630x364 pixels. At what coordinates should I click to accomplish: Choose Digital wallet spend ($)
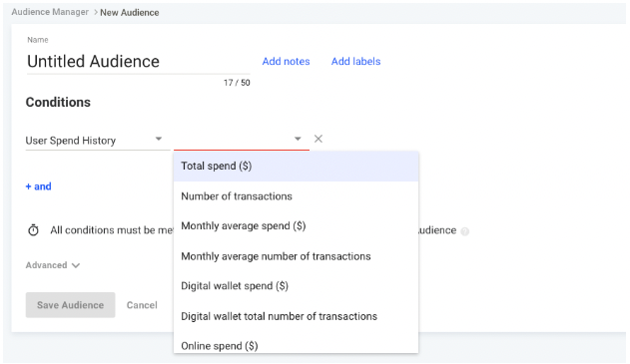(297, 286)
